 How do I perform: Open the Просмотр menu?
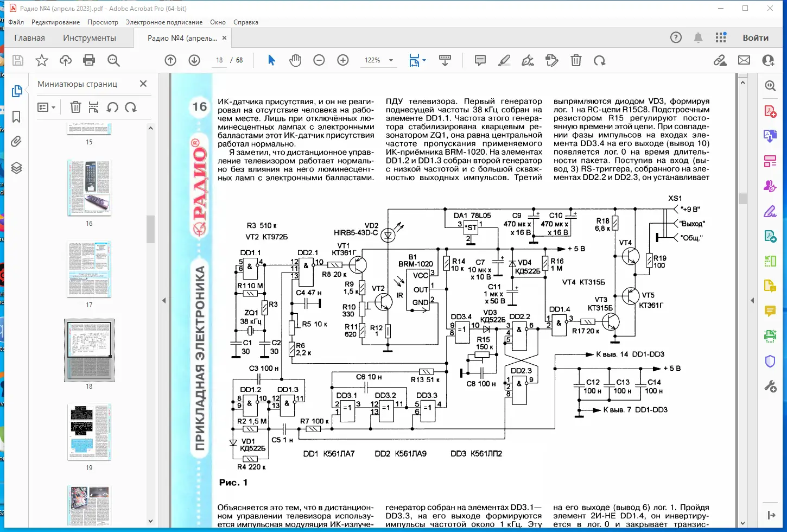coord(103,22)
